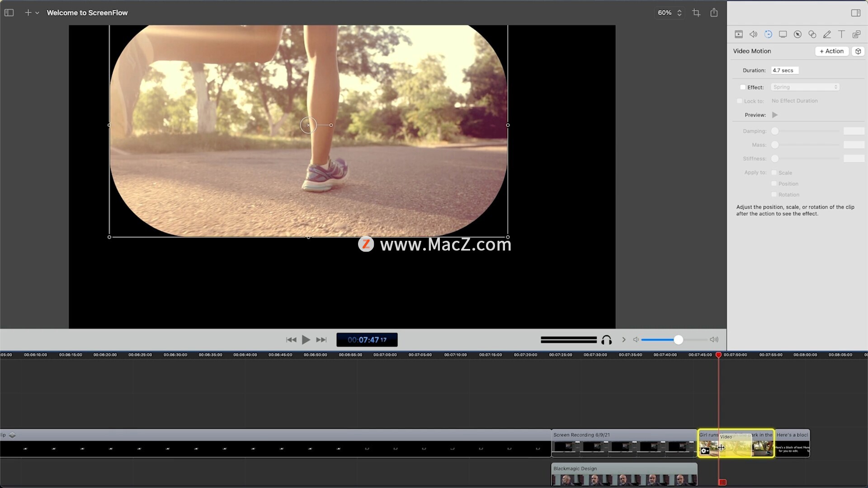This screenshot has height=488, width=868.
Task: Click the Duration 4.7 secs field
Action: coord(785,70)
